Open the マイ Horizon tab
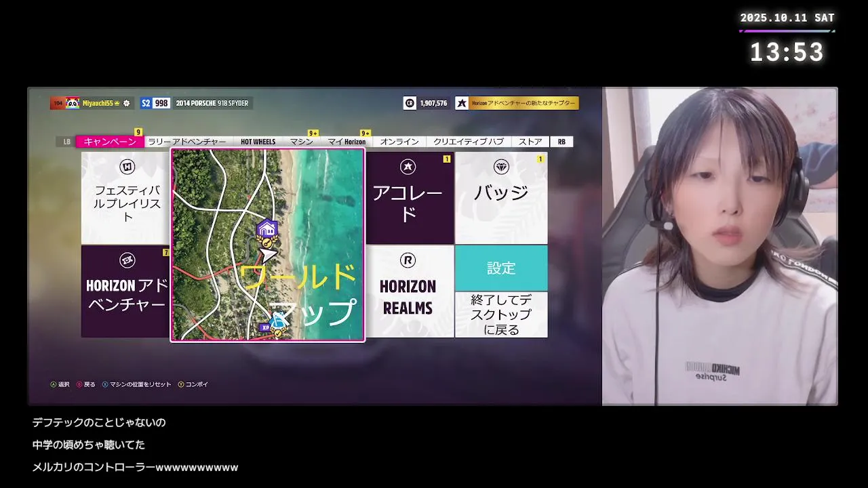 click(x=347, y=142)
